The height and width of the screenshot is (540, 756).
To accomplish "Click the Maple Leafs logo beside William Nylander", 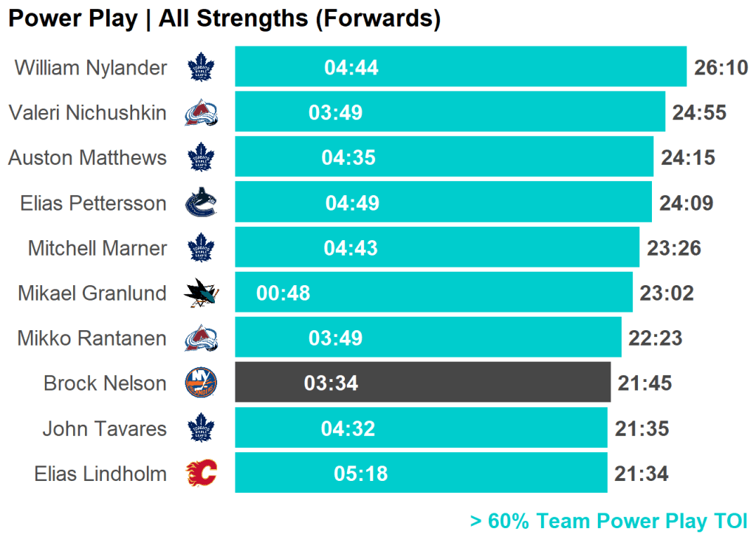I will coord(200,68).
